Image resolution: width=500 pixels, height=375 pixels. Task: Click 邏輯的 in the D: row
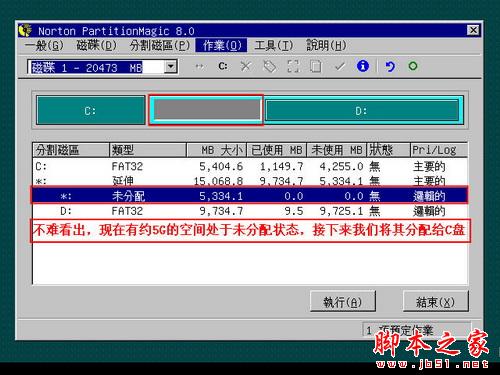tap(429, 211)
